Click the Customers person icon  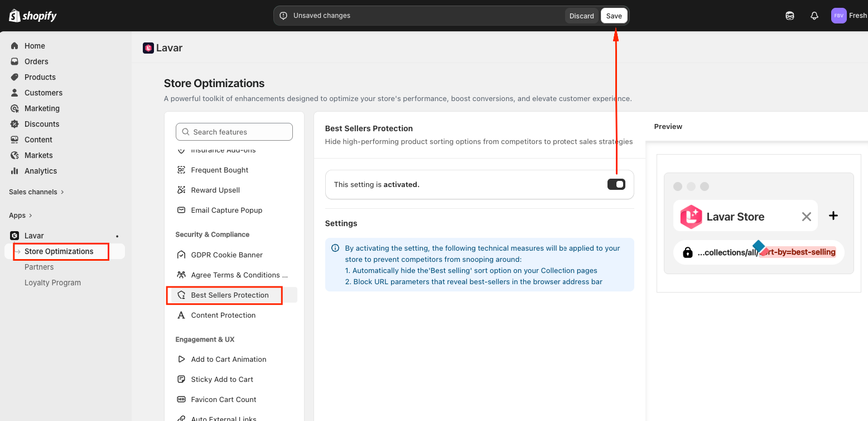pyautogui.click(x=15, y=93)
